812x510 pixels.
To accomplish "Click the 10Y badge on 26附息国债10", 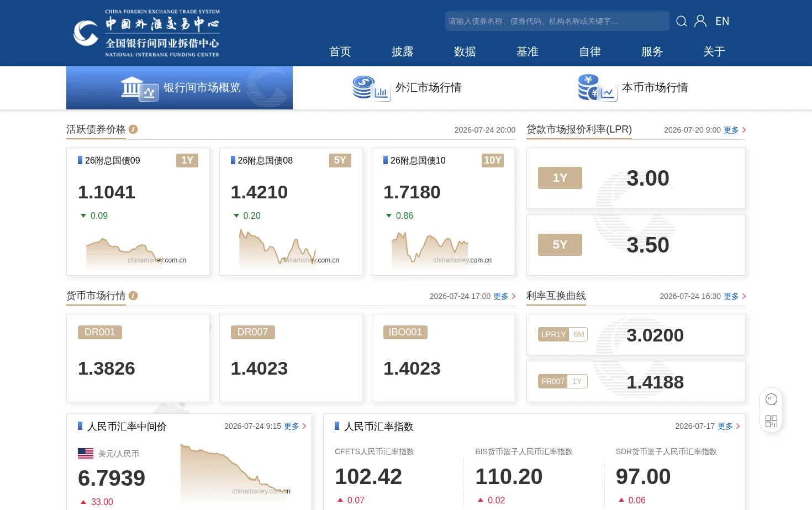I will 493,160.
